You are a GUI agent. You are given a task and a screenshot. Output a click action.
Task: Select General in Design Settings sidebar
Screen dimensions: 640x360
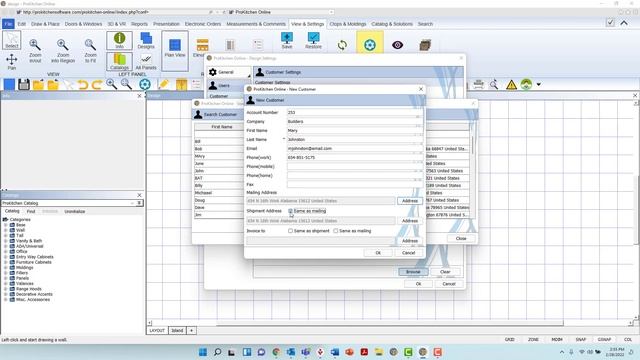[228, 72]
